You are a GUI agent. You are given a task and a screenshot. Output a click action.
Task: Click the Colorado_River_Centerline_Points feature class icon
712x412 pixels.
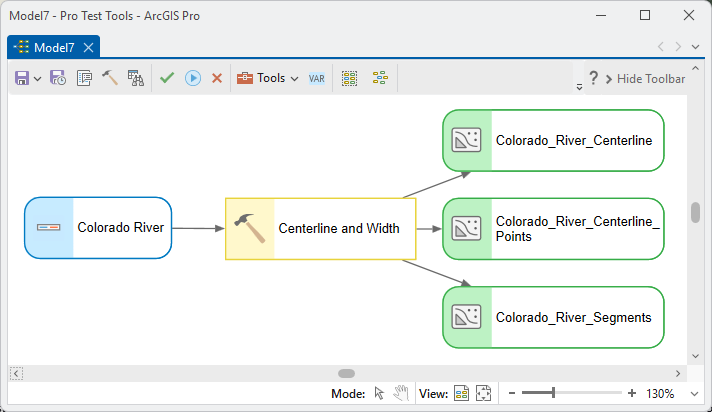(466, 228)
